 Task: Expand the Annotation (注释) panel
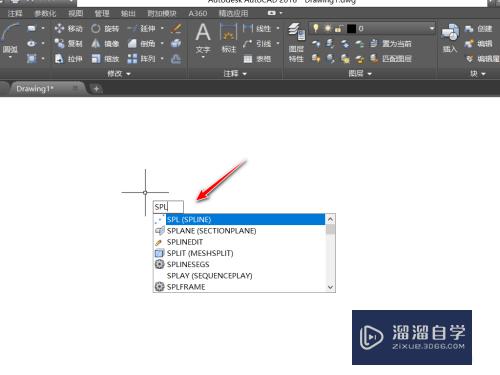click(x=235, y=74)
